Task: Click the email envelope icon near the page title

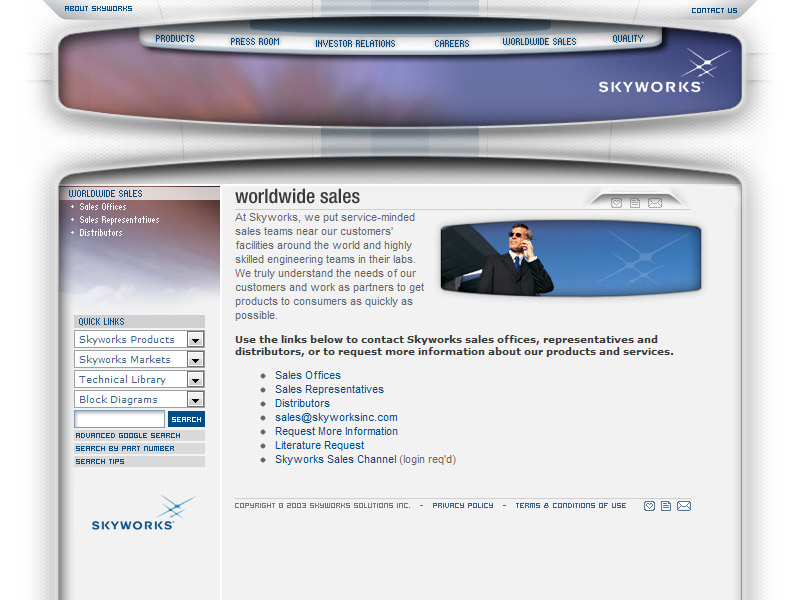Action: (x=655, y=203)
